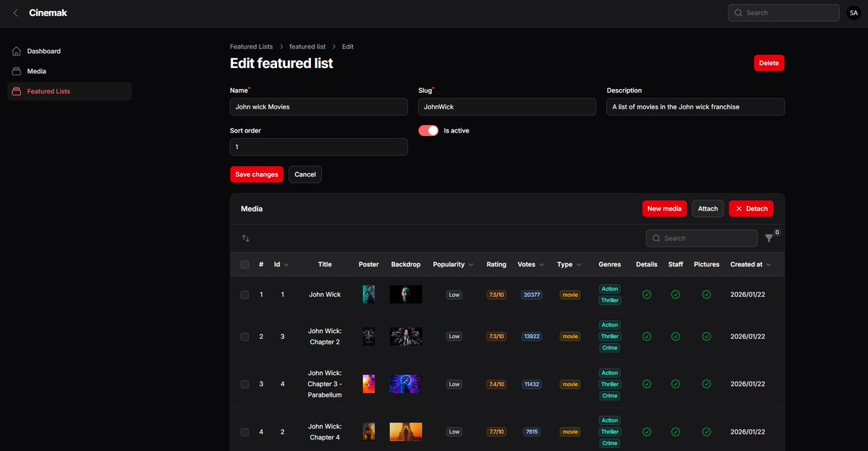Collapse sidebar with back chevron icon
The height and width of the screenshot is (451, 868).
coord(16,13)
